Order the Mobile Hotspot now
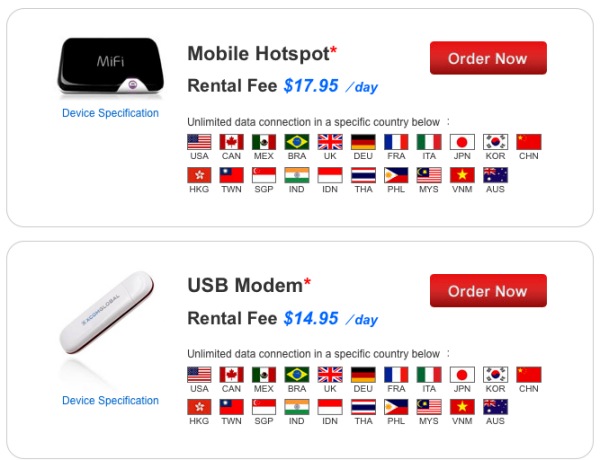The image size is (600, 460). [x=488, y=58]
